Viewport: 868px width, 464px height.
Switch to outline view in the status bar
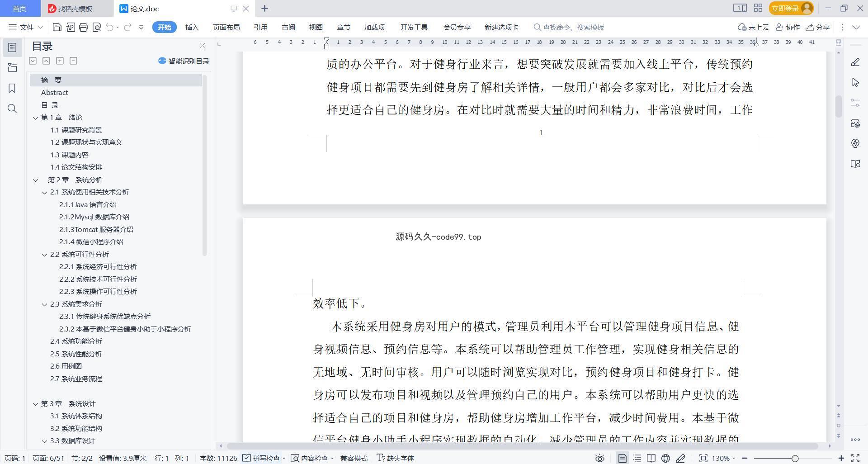(x=637, y=458)
